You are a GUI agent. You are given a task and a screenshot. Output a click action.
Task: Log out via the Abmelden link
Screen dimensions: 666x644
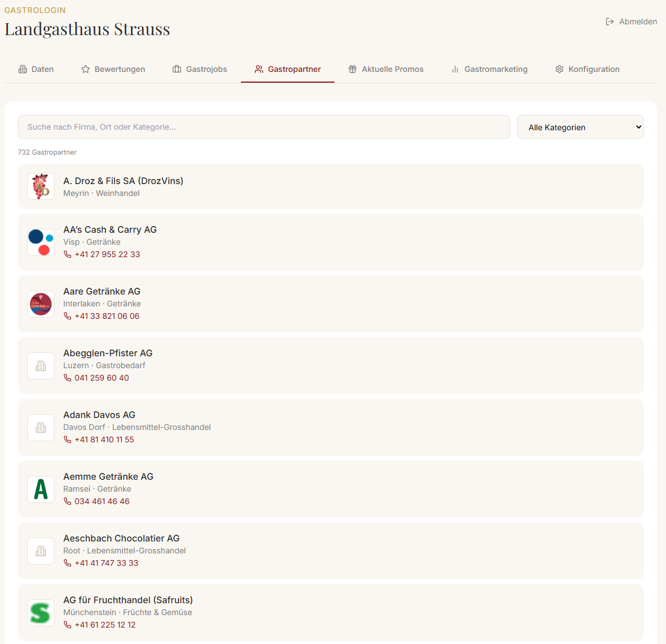[631, 22]
